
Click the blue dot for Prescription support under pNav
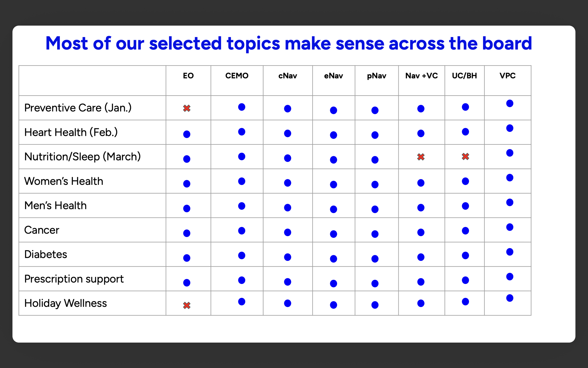(375, 283)
